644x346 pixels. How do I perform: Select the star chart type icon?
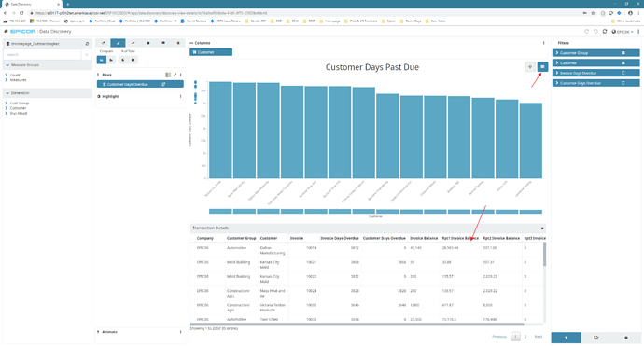(178, 43)
